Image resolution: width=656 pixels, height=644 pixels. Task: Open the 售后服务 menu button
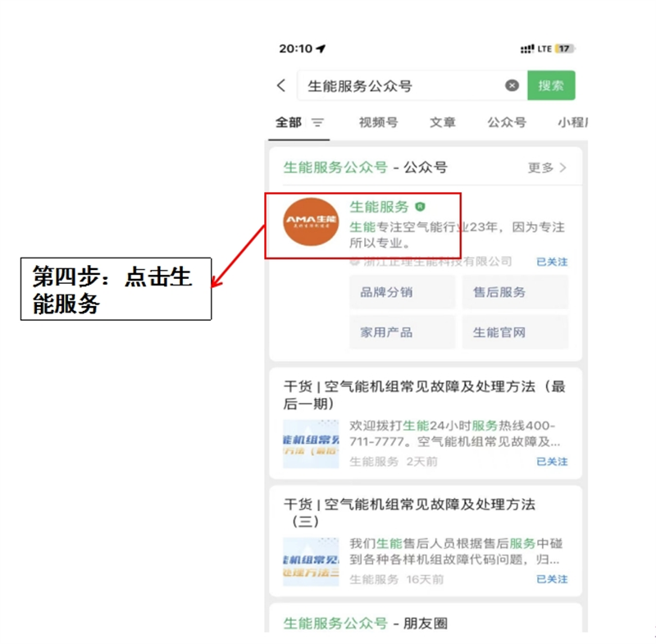514,292
